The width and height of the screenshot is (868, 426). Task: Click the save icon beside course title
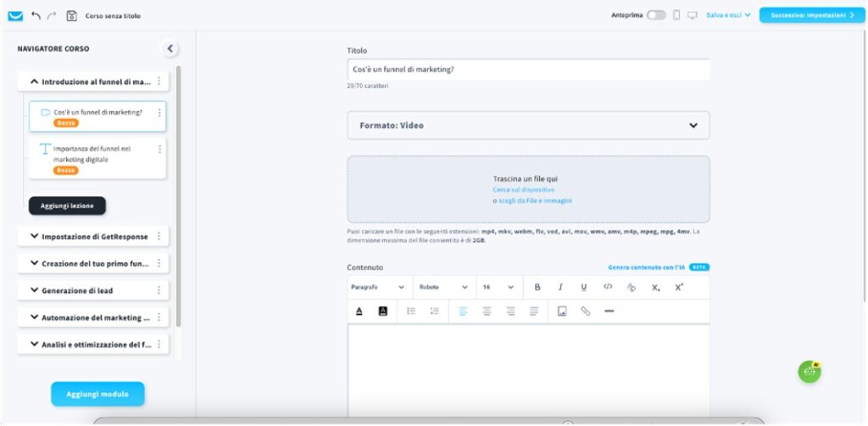click(71, 15)
